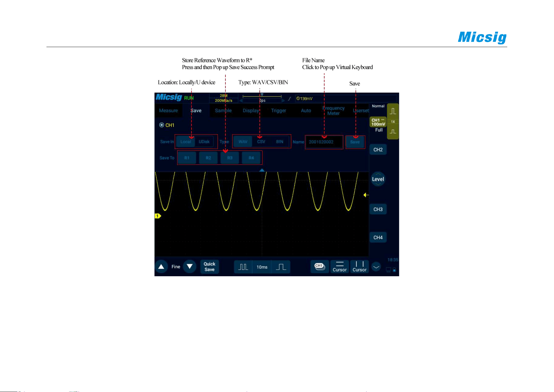Select the Save tab
Screen dimensions: 554x392
pos(196,110)
